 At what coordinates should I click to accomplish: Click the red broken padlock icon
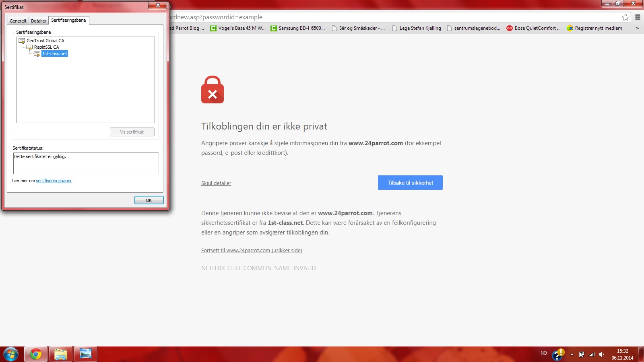click(x=213, y=90)
